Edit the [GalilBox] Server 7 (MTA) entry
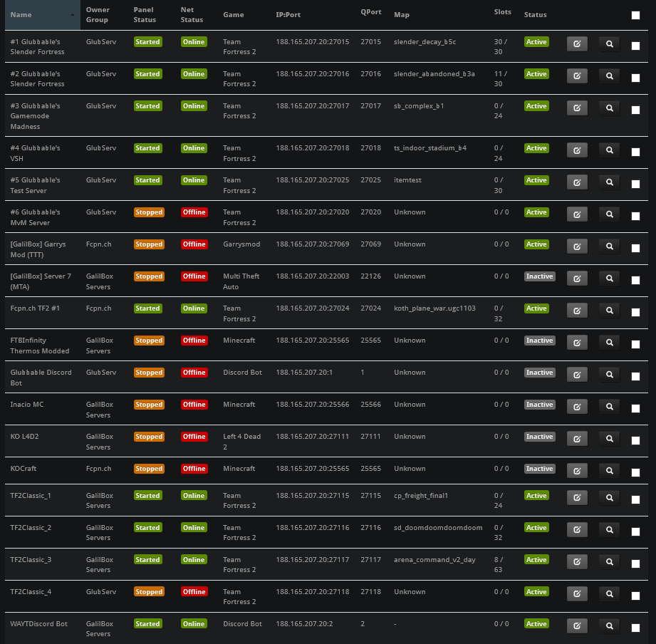Image resolution: width=656 pixels, height=644 pixels. coord(577,279)
